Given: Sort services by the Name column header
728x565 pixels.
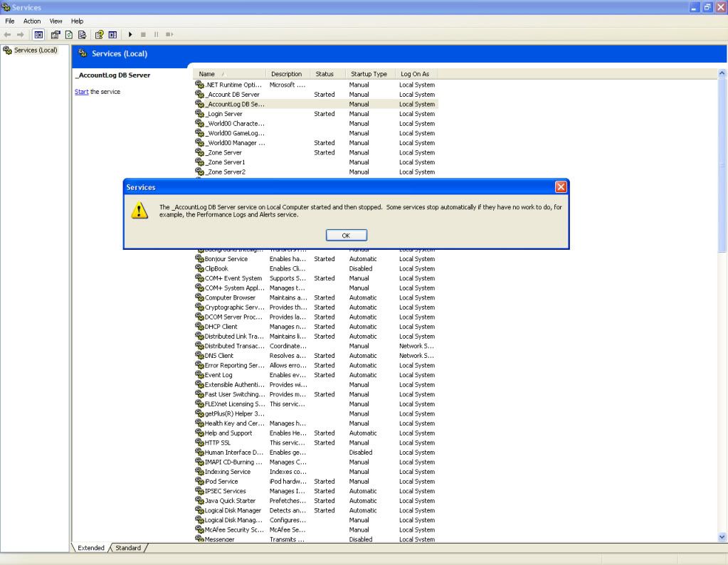Looking at the screenshot, I should pos(229,74).
